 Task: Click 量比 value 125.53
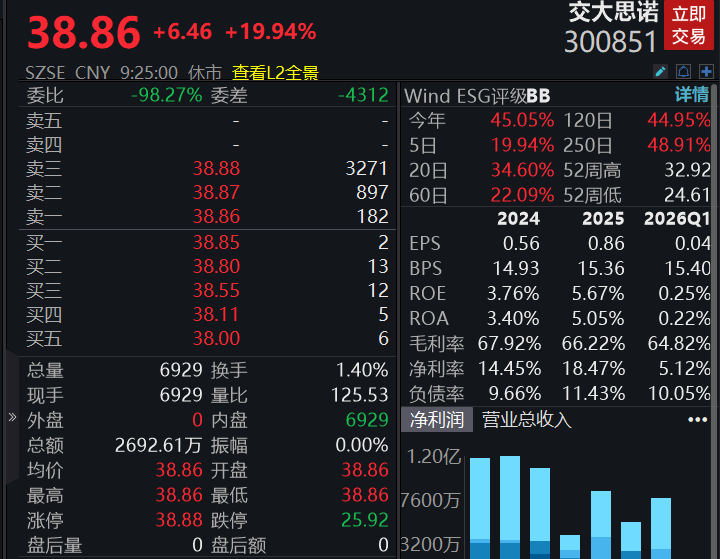[x=360, y=395]
